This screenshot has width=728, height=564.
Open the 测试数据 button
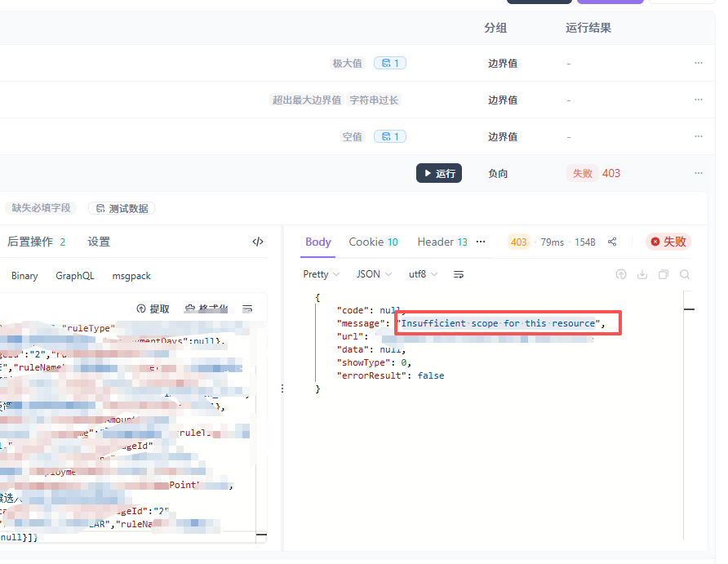(x=122, y=208)
